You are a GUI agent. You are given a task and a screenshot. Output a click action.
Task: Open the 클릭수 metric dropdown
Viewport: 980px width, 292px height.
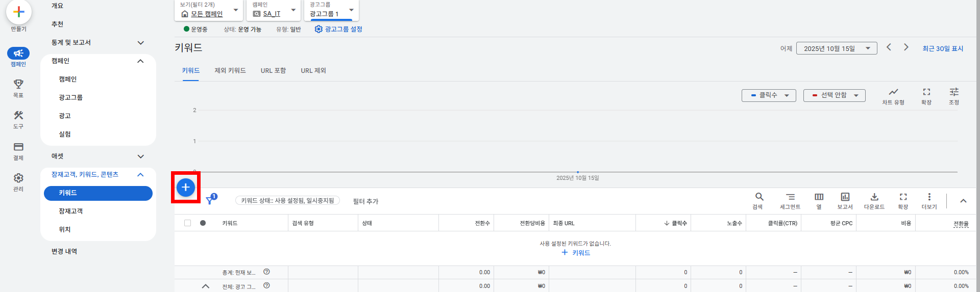point(769,95)
